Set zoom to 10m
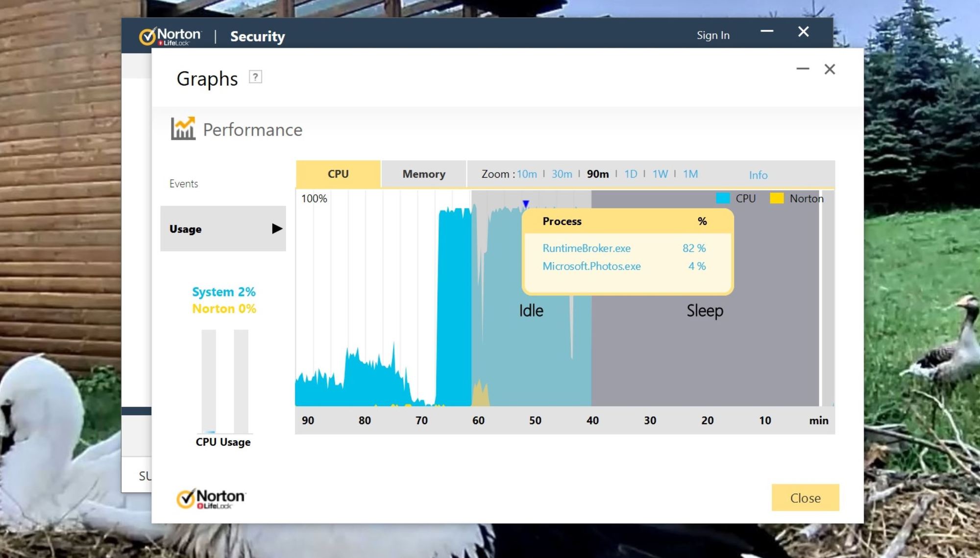 [x=527, y=174]
